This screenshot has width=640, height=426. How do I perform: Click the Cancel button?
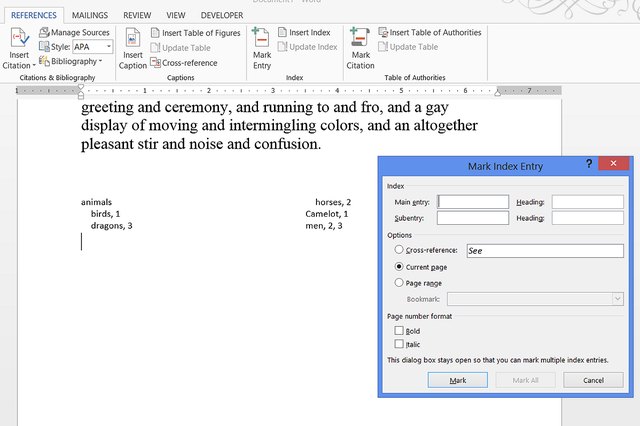click(x=593, y=380)
